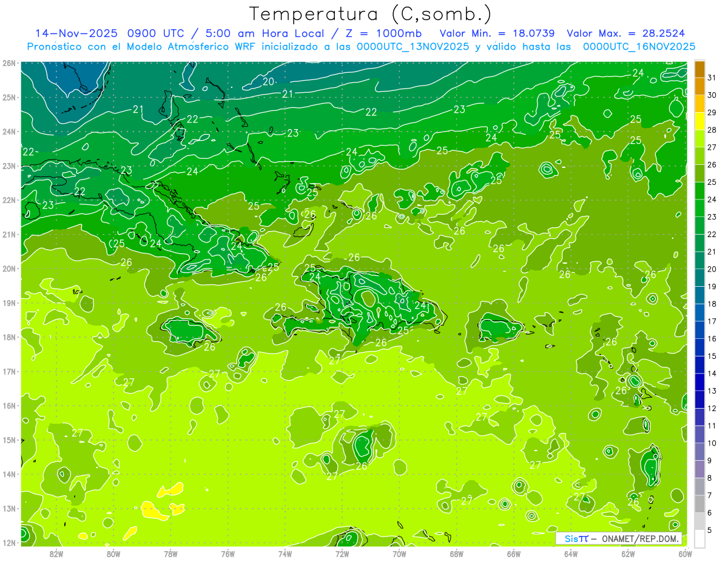
Task: Pick the orange legend band above label 31
Action: (699, 69)
